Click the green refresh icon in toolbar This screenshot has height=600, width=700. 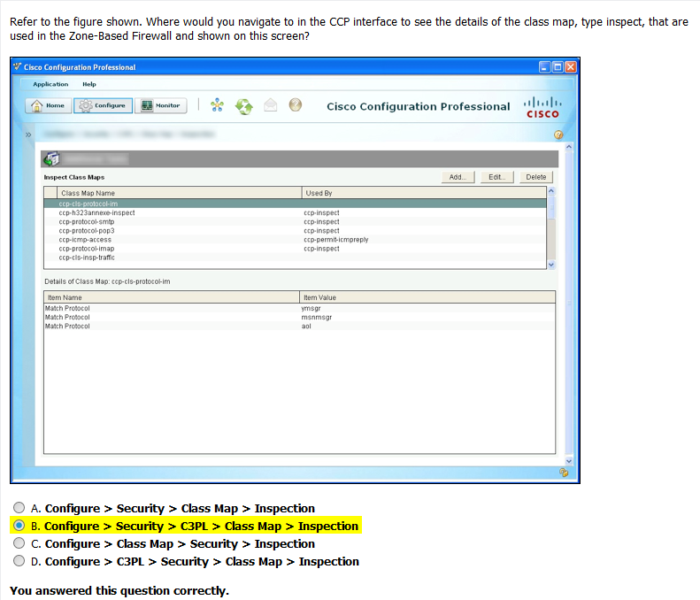(x=243, y=106)
